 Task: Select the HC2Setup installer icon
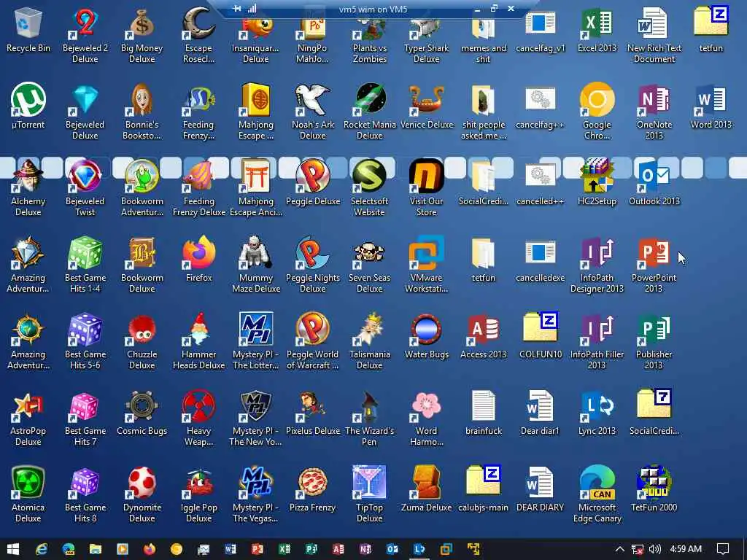tap(597, 183)
